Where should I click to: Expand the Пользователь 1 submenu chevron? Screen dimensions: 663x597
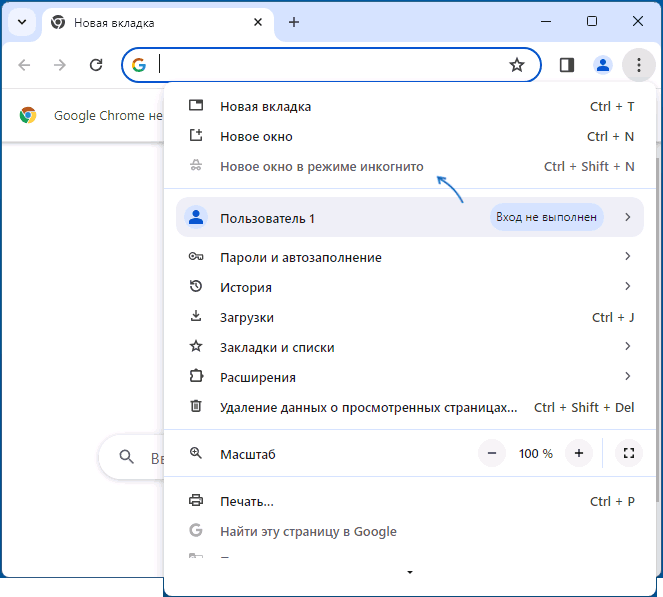(627, 217)
